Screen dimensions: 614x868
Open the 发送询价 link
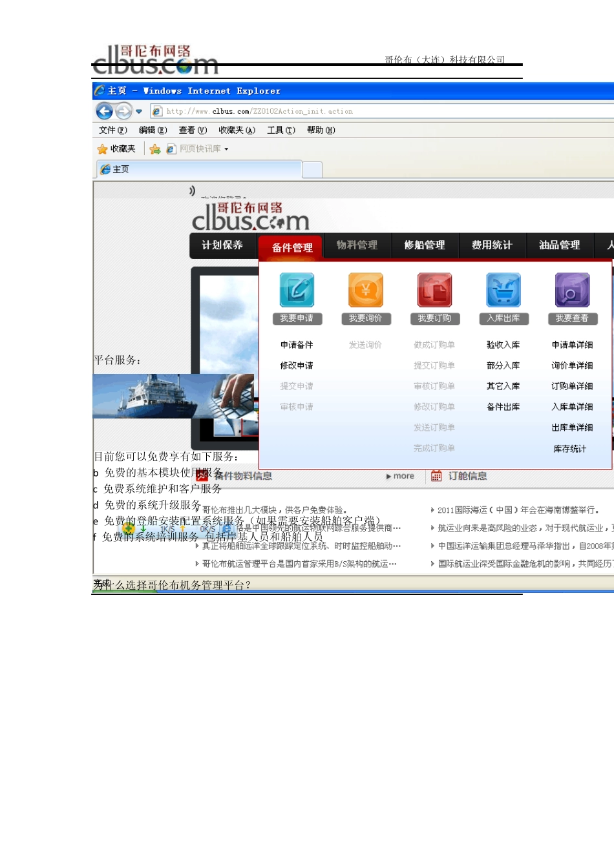point(366,345)
